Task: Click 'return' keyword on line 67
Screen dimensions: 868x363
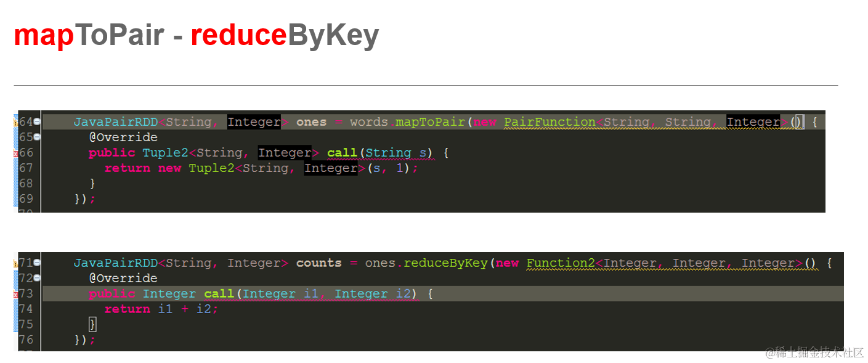Action: pos(127,168)
